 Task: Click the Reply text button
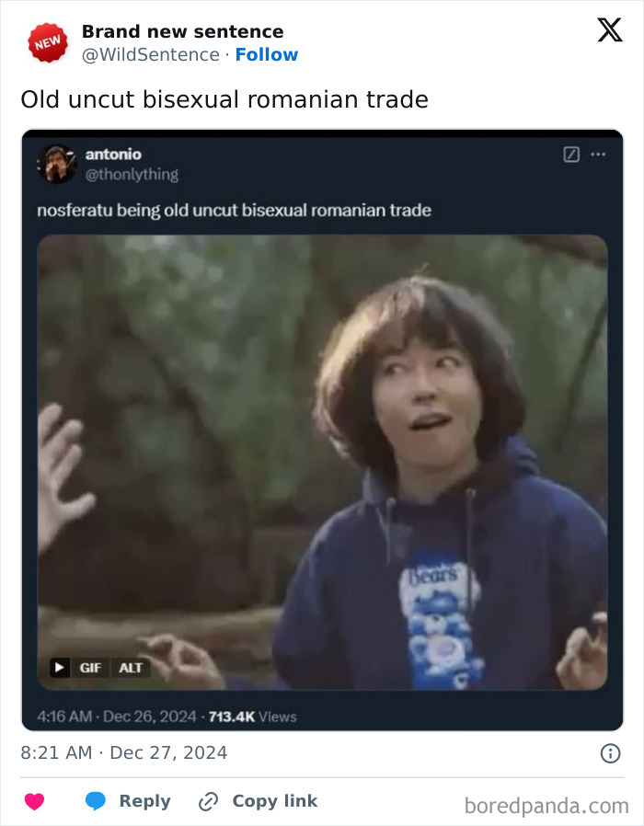coord(145,801)
